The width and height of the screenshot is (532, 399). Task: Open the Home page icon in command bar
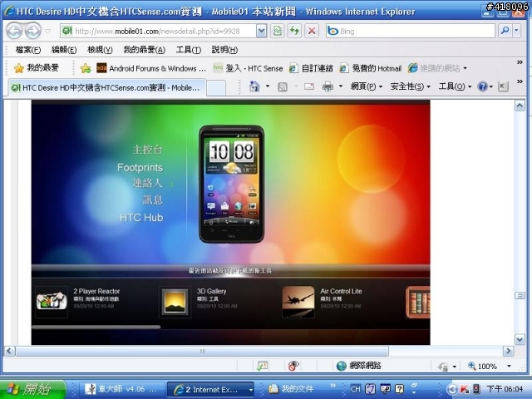[254, 86]
